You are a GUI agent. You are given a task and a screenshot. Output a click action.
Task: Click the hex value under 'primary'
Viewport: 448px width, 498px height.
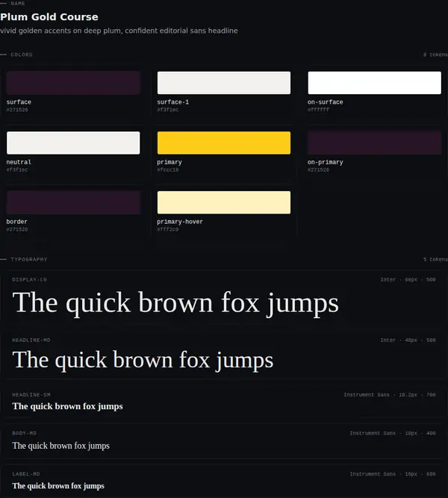168,170
